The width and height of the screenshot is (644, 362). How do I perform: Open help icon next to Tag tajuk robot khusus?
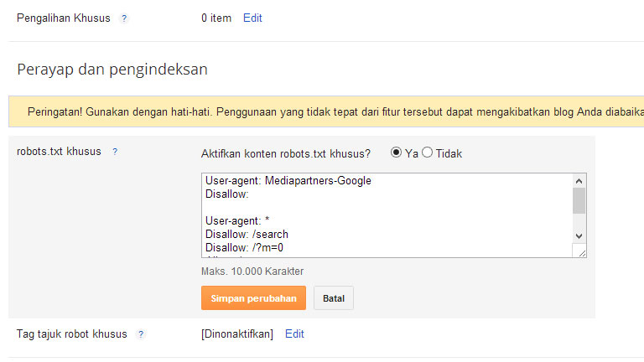coord(141,334)
